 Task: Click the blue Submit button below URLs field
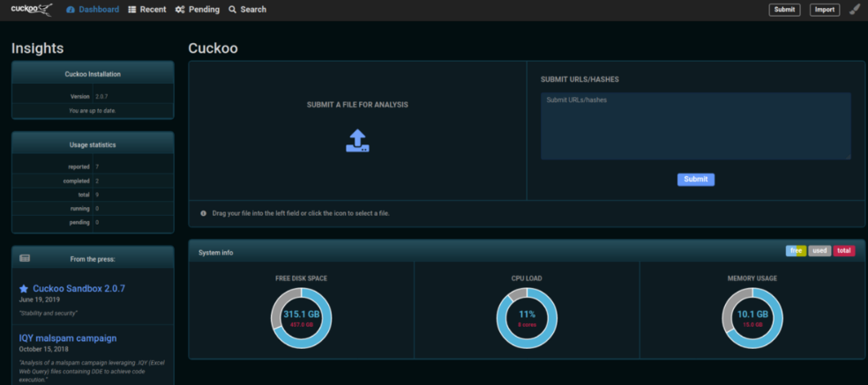click(696, 179)
